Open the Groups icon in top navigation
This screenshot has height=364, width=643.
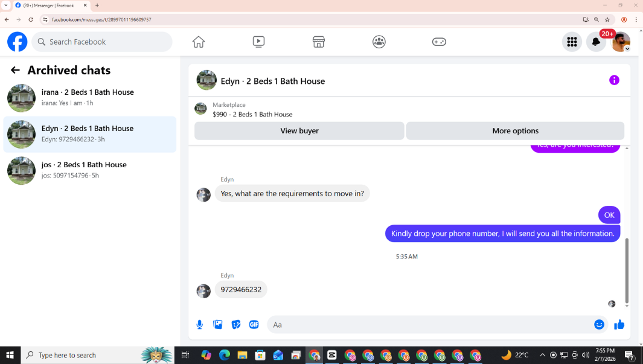(x=379, y=42)
